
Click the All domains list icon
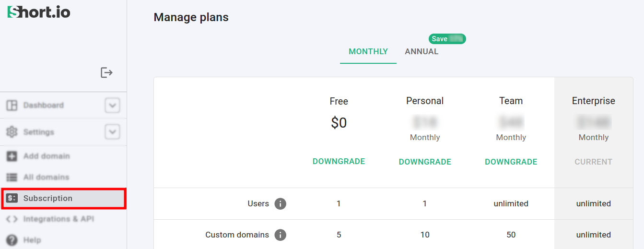point(12,178)
